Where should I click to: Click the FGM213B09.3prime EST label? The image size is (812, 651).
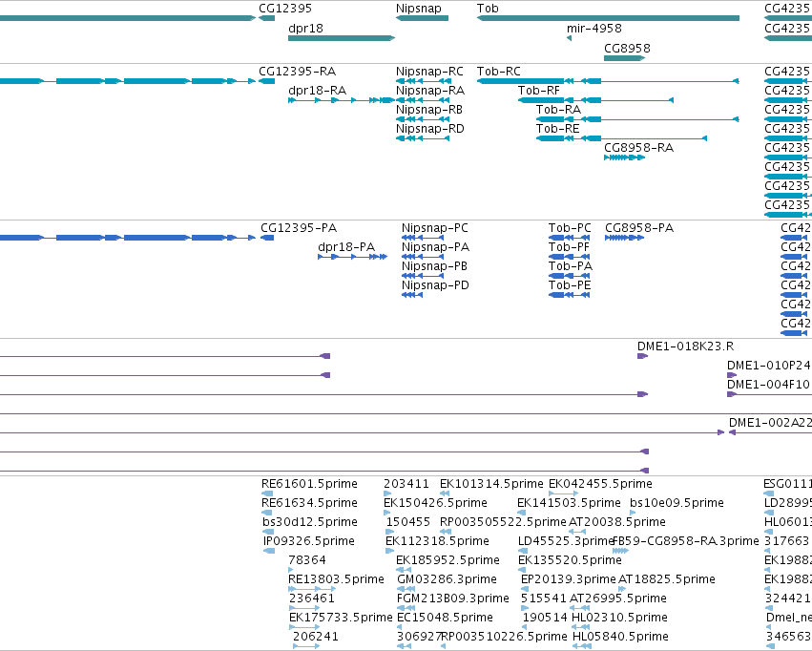coord(452,598)
